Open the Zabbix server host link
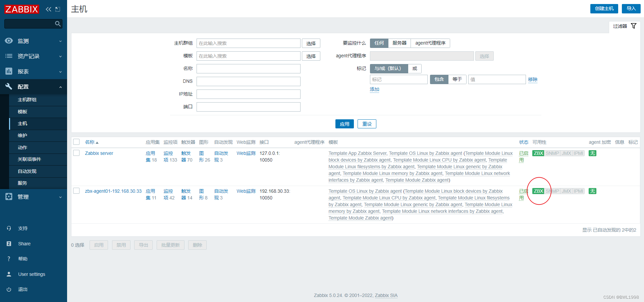 (99, 153)
